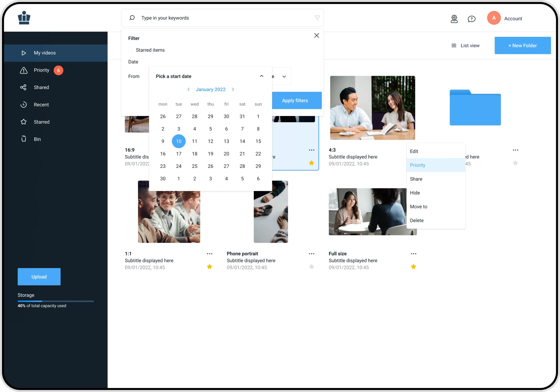The height and width of the screenshot is (392, 560).
Task: Open more options for Full size video
Action: (x=413, y=254)
